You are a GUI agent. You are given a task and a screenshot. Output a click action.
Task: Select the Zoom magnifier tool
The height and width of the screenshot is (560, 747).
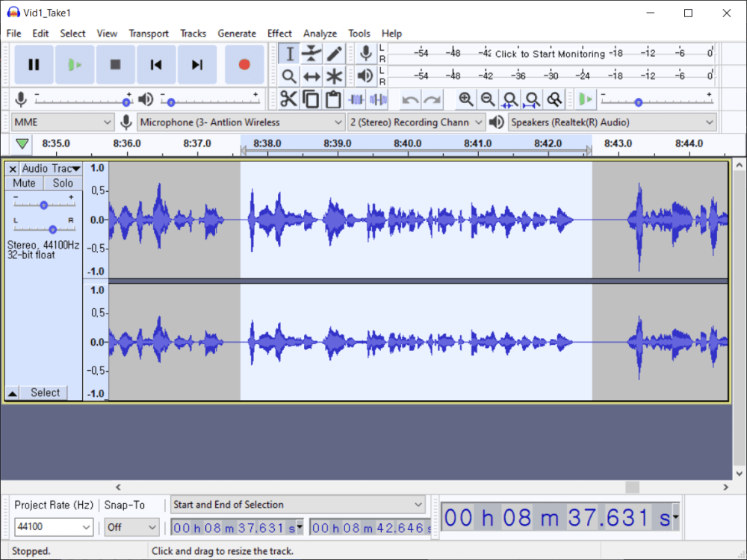pyautogui.click(x=289, y=76)
